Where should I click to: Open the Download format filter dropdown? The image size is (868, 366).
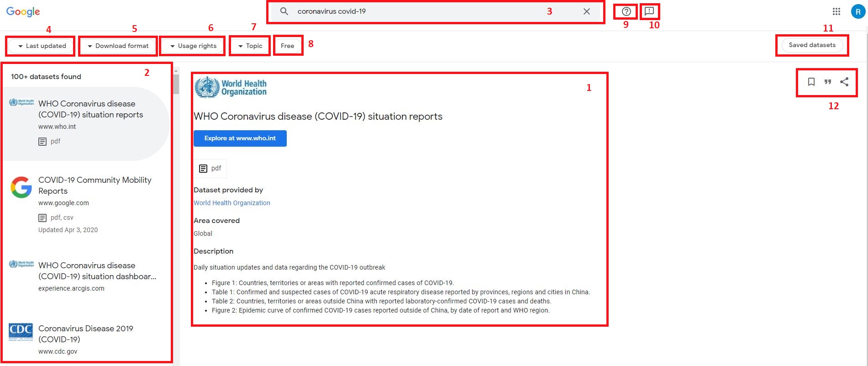click(x=118, y=46)
